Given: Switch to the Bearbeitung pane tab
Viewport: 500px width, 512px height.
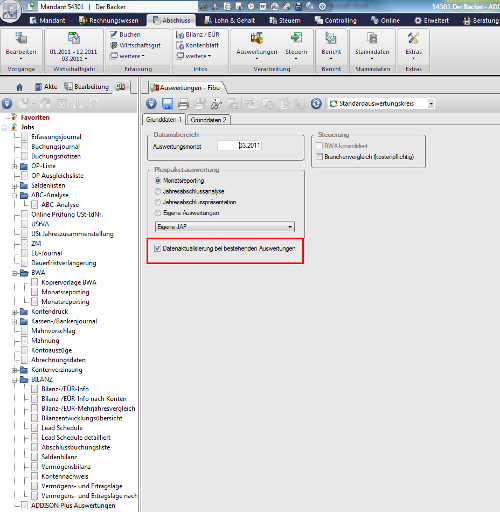Looking at the screenshot, I should point(87,87).
